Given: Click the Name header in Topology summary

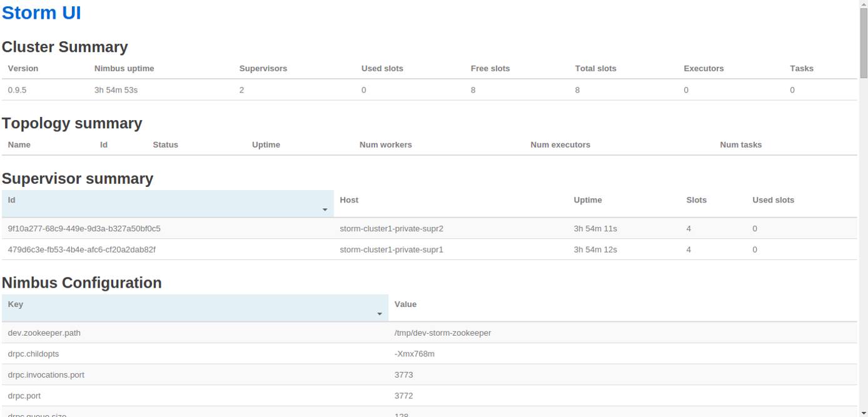Looking at the screenshot, I should (19, 145).
